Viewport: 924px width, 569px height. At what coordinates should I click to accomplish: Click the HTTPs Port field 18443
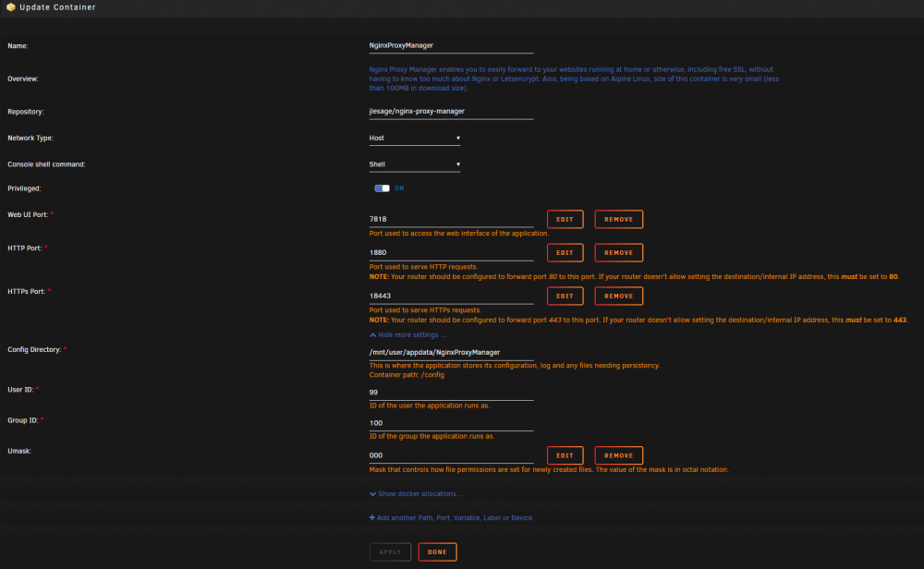click(x=452, y=297)
